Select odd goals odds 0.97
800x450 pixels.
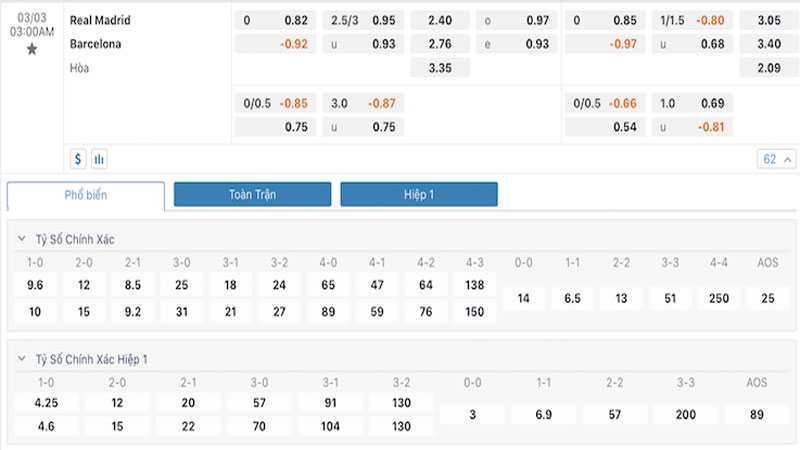pyautogui.click(x=517, y=20)
